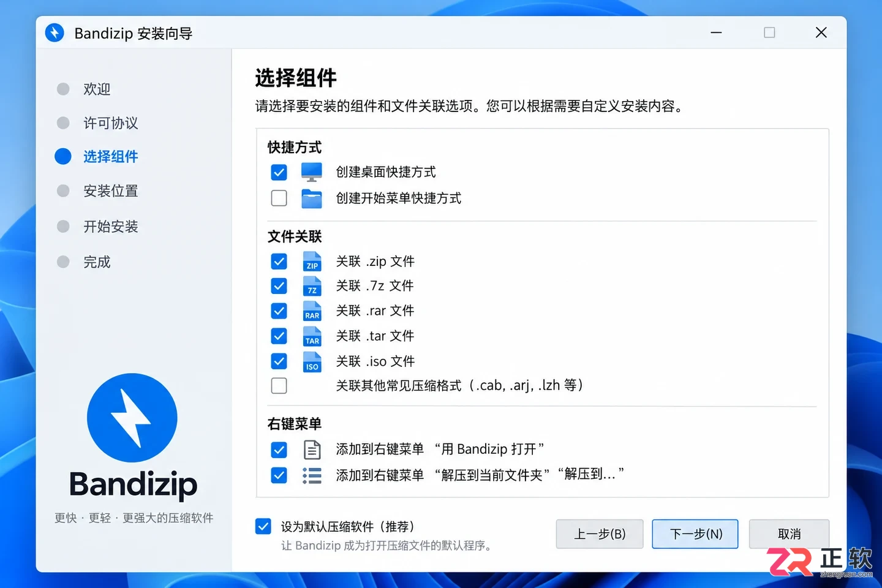
Task: Close the Bandizip 安装向导 window
Action: click(821, 32)
